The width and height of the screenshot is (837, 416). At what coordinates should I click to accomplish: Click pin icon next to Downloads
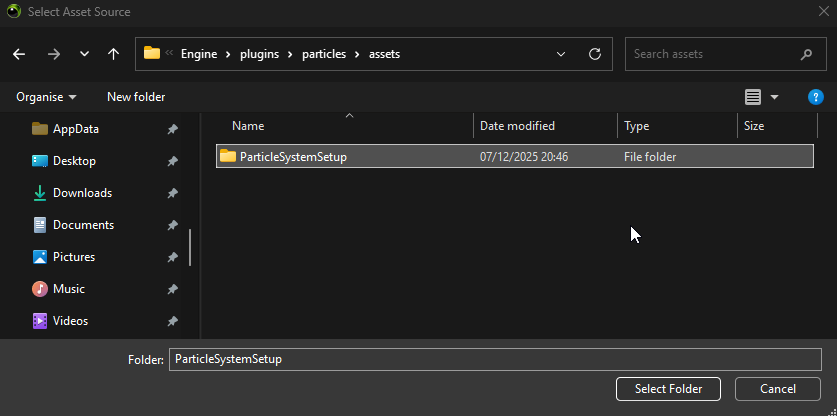(172, 193)
